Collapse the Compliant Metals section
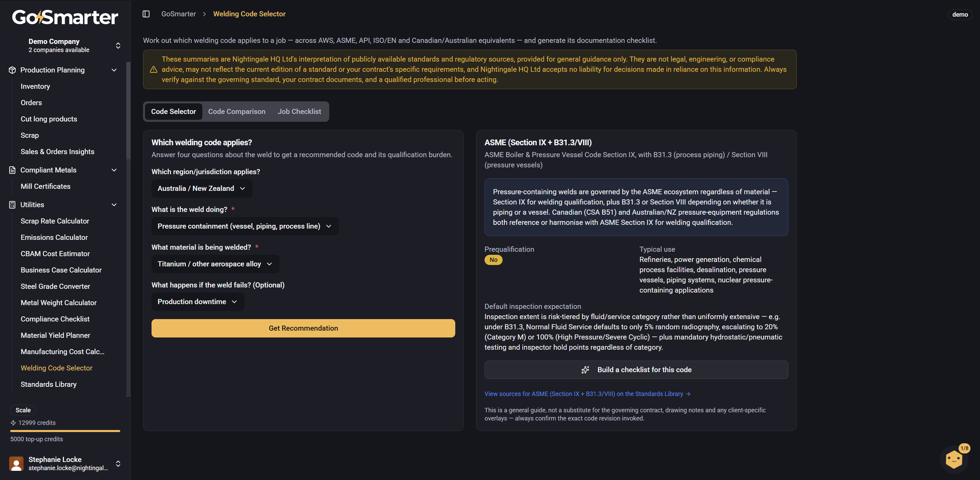The image size is (980, 480). (x=114, y=170)
